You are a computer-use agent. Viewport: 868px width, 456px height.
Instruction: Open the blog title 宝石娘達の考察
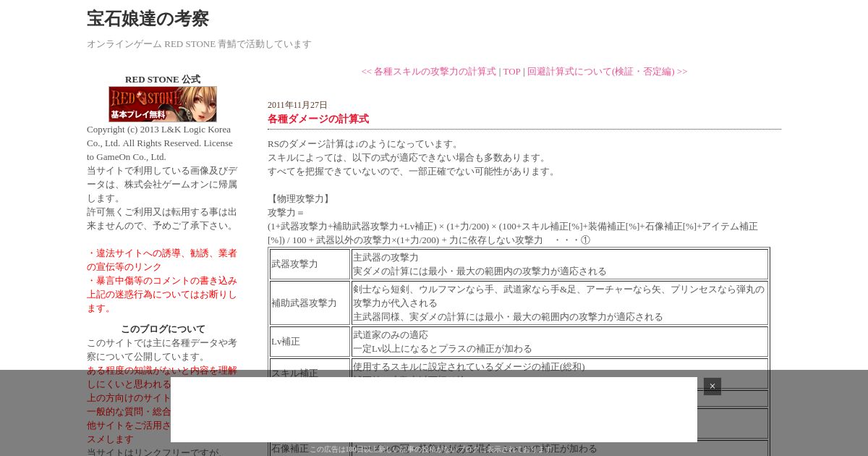pyautogui.click(x=148, y=19)
